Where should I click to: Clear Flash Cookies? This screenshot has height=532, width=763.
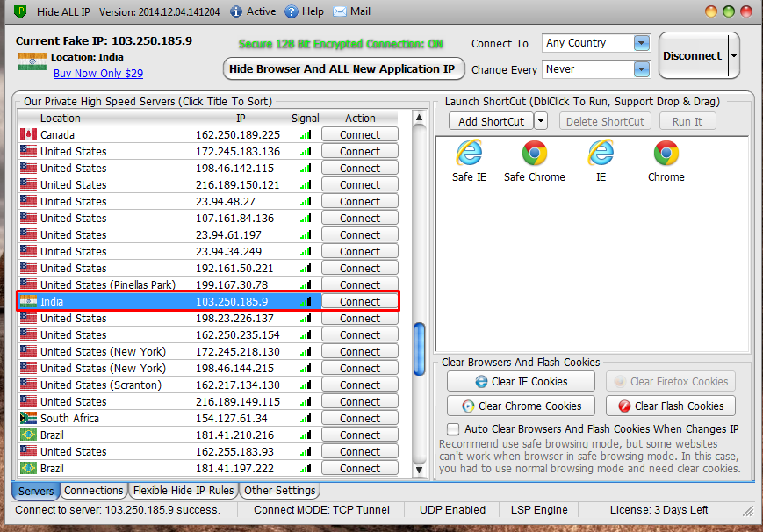pos(670,406)
